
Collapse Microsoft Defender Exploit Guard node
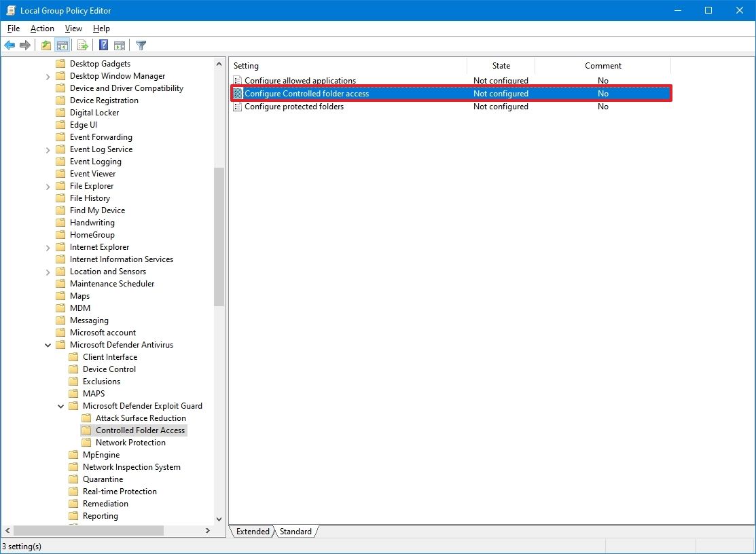click(x=60, y=405)
